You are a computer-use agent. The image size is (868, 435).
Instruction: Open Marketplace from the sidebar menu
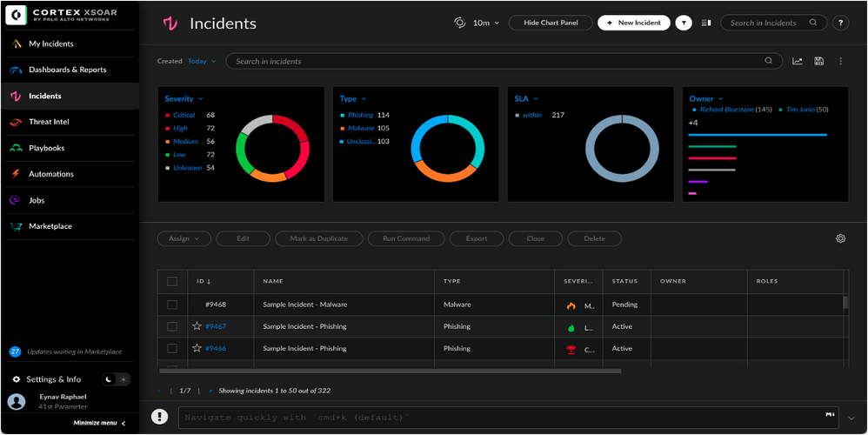[x=50, y=226]
